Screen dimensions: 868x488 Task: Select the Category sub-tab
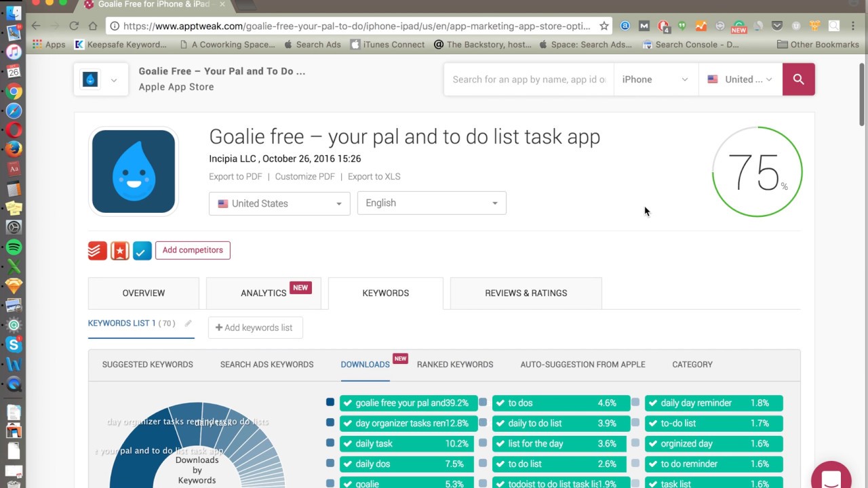(692, 364)
